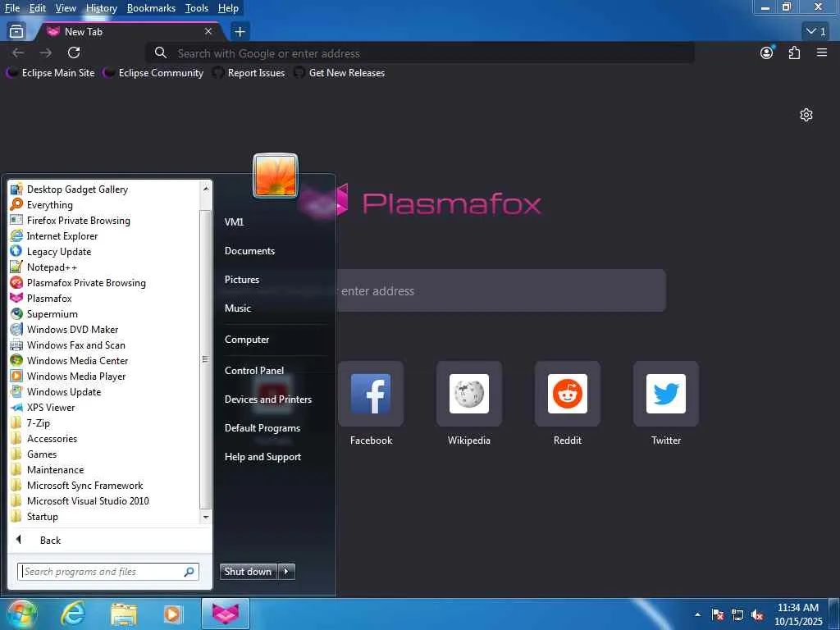840x630 pixels.
Task: Open Internet Explorer on the taskbar
Action: [x=72, y=614]
